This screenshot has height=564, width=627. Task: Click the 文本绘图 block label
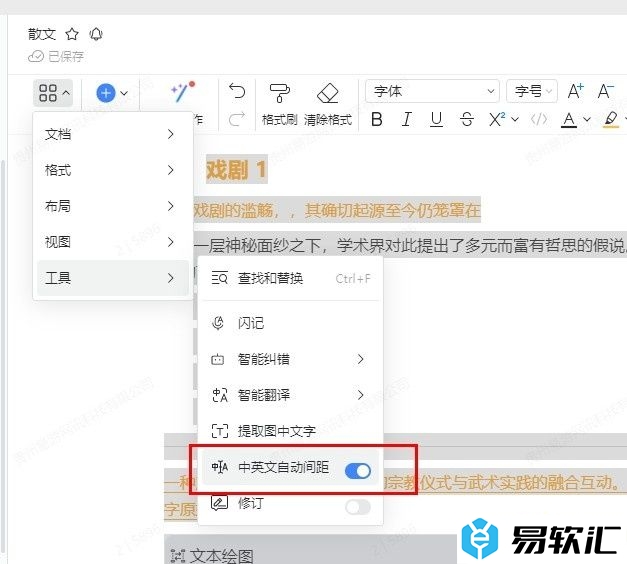click(222, 556)
